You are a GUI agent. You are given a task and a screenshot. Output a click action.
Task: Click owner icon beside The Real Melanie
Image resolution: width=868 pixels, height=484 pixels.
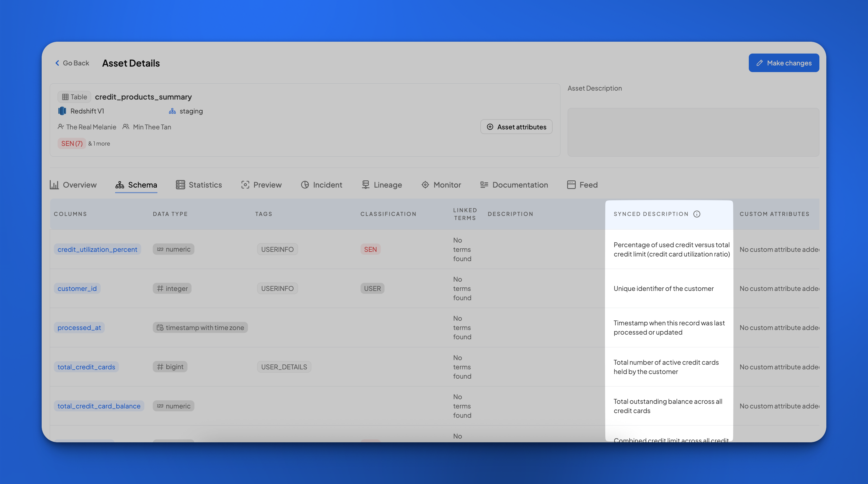pos(61,127)
